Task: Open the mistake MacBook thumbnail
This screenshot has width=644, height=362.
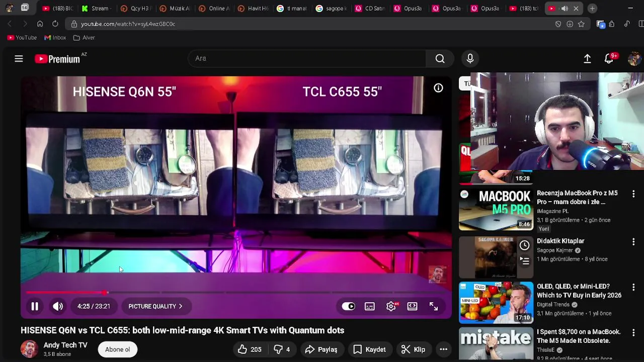Action: click(496, 344)
